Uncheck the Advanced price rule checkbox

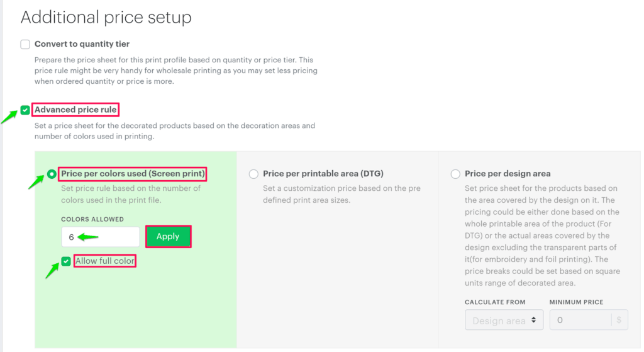point(25,110)
